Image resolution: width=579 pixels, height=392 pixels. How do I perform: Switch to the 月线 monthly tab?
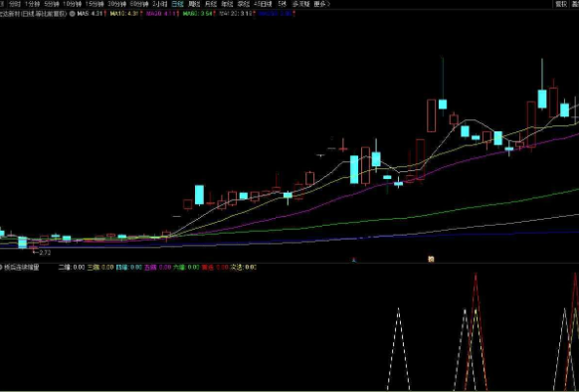pos(211,4)
